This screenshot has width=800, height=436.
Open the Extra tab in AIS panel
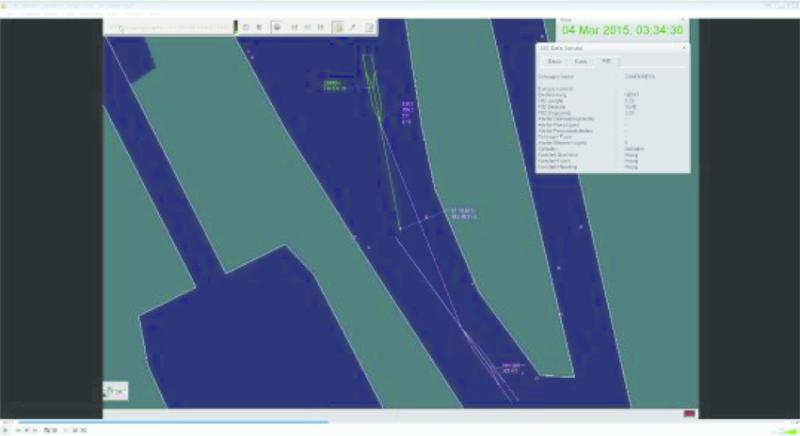[580, 62]
